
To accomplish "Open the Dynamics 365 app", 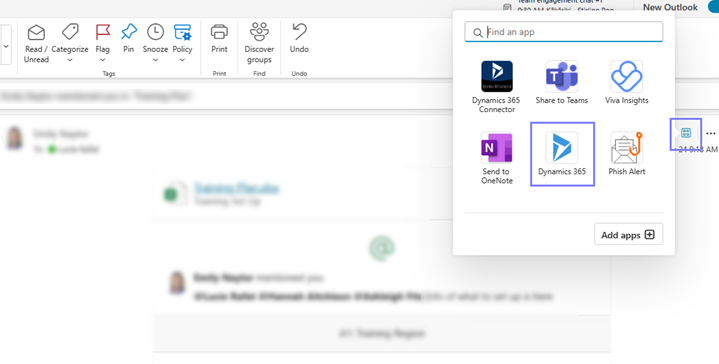I will click(x=562, y=154).
